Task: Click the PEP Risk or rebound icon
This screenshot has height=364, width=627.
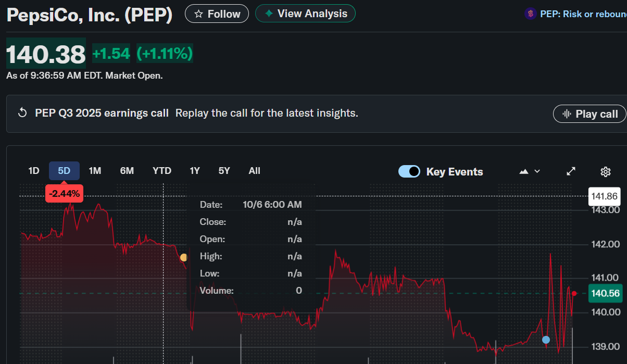Action: click(530, 14)
